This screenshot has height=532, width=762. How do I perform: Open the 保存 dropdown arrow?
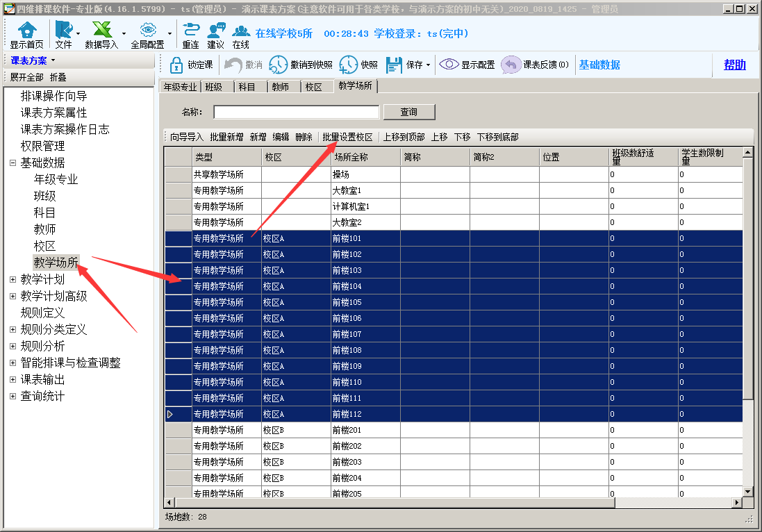pos(428,65)
